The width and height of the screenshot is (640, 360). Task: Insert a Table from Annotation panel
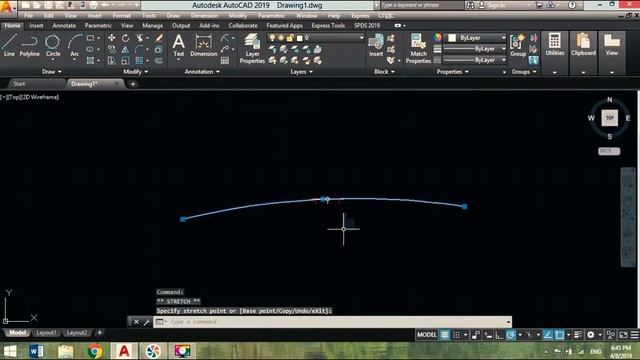pyautogui.click(x=225, y=60)
